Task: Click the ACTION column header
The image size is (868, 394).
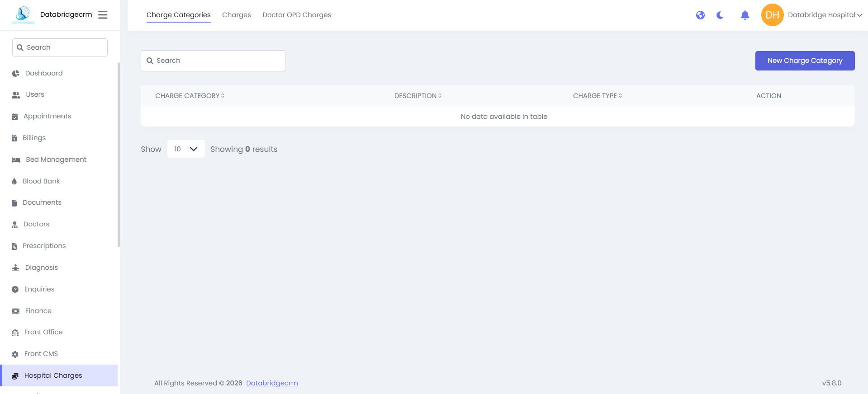Action: click(768, 96)
